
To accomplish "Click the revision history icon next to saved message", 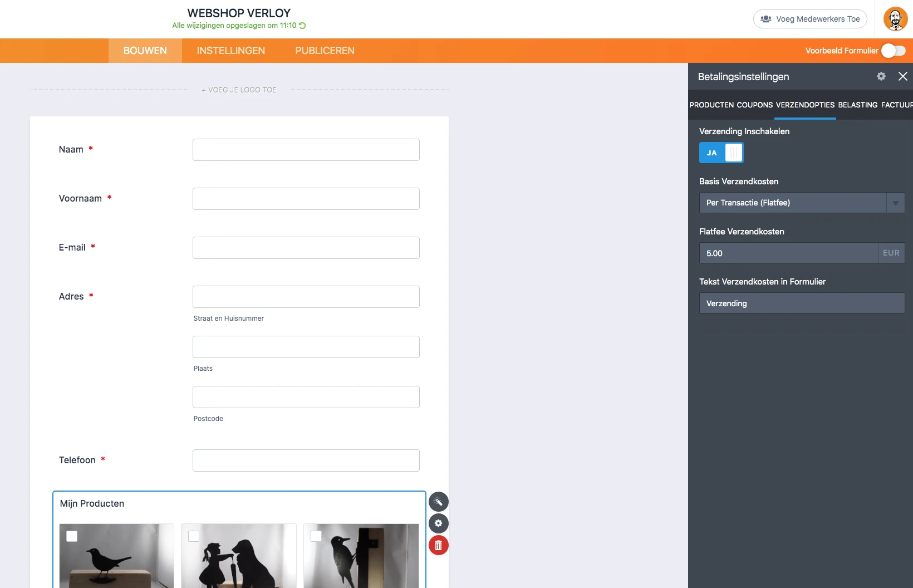I will [x=301, y=26].
